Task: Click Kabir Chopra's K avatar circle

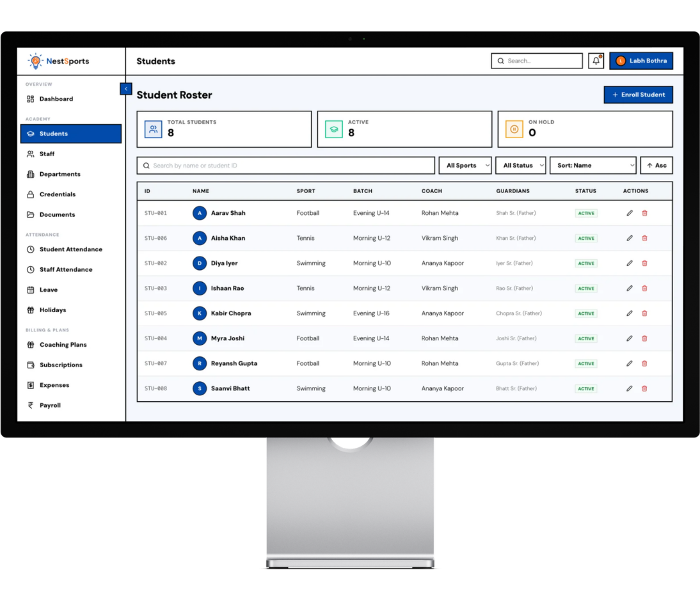Action: (x=200, y=313)
